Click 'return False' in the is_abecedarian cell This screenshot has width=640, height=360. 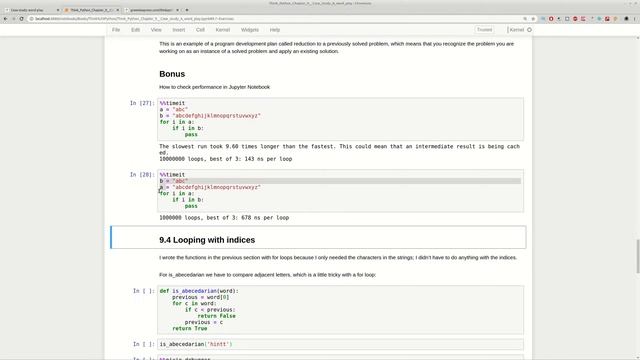coord(216,316)
